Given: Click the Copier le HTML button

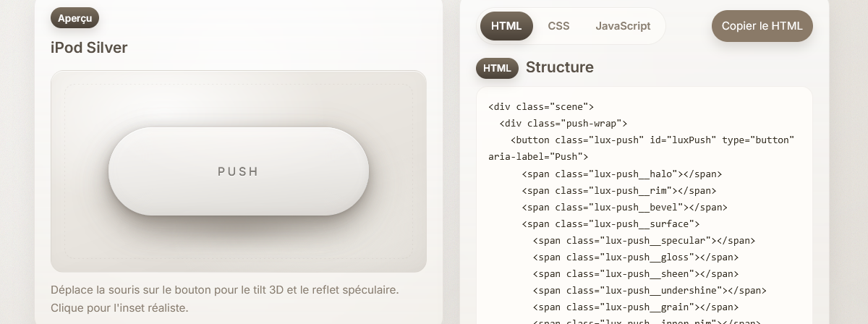Looking at the screenshot, I should [x=762, y=26].
